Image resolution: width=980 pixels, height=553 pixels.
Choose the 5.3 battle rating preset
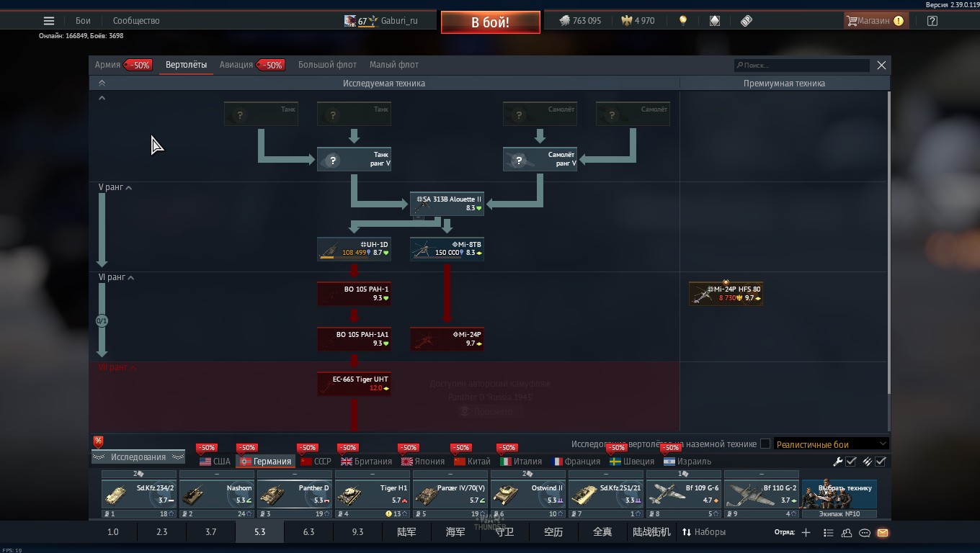259,532
